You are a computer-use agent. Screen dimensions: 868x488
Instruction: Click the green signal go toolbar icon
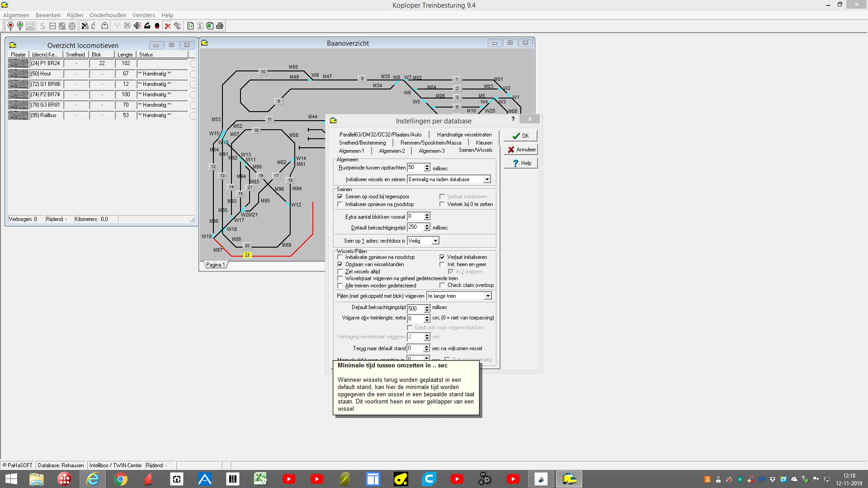20,26
